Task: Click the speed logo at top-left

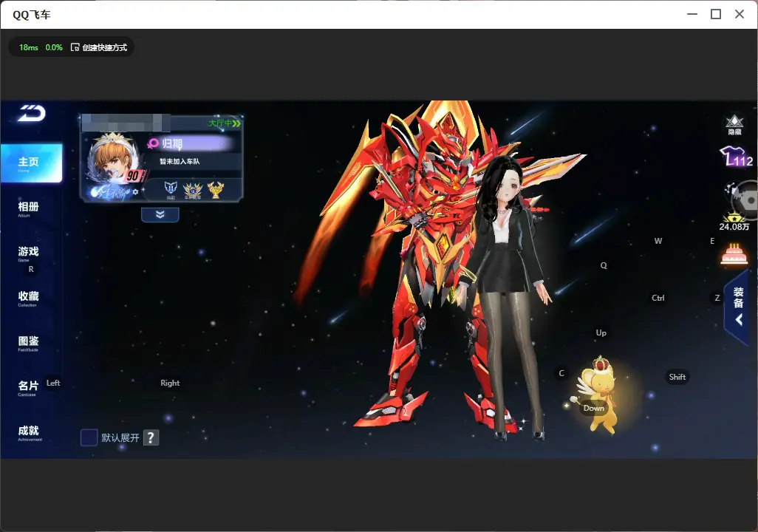Action: click(x=32, y=113)
